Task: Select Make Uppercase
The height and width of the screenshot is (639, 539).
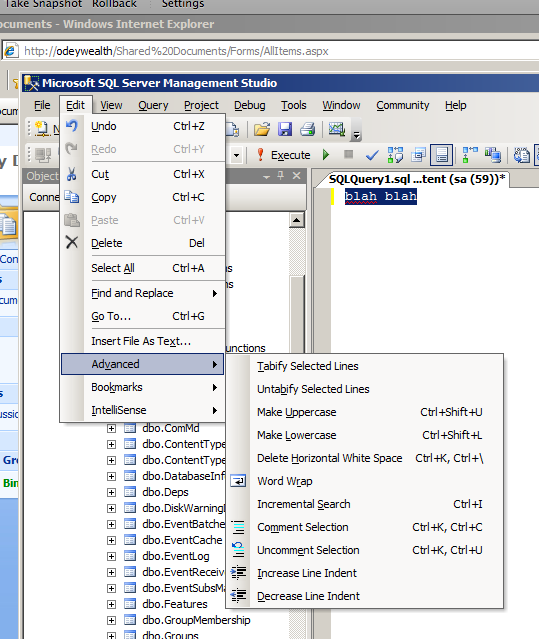Action: point(365,412)
